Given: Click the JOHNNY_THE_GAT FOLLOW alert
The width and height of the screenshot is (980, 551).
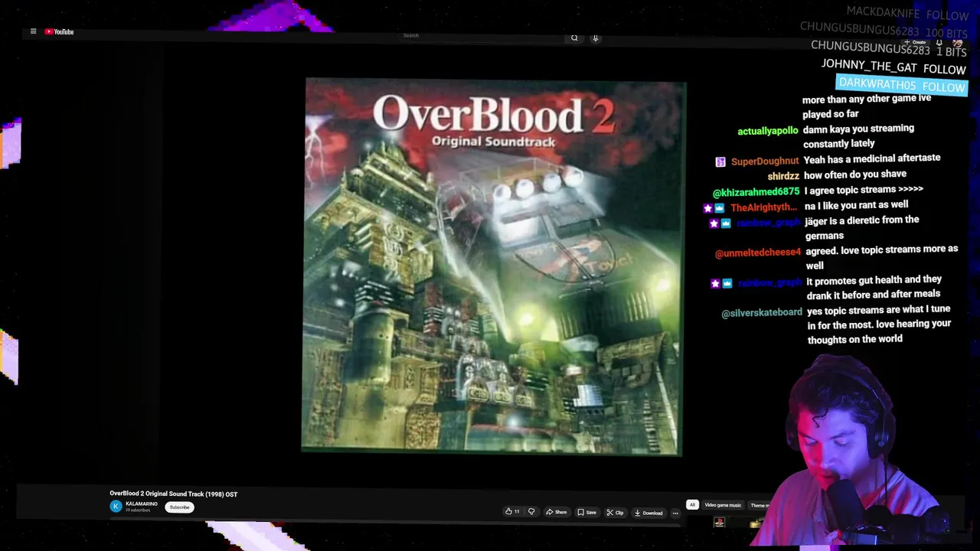Looking at the screenshot, I should [893, 67].
